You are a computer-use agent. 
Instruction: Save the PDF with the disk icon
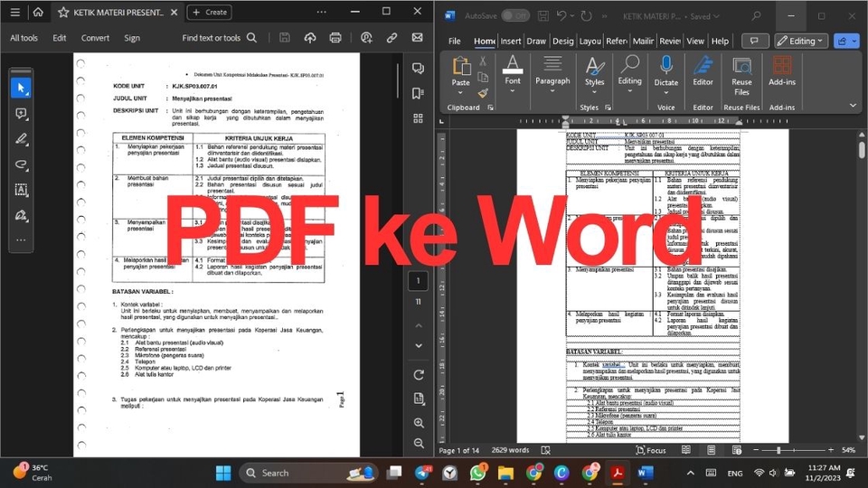(285, 38)
